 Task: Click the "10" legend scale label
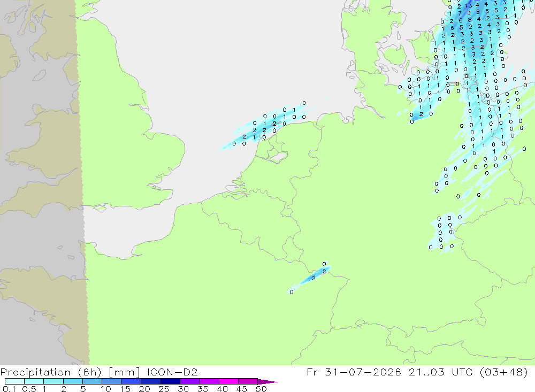click(x=106, y=389)
